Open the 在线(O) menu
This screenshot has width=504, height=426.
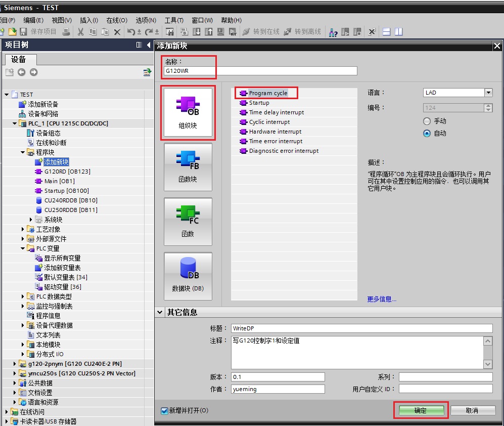117,20
